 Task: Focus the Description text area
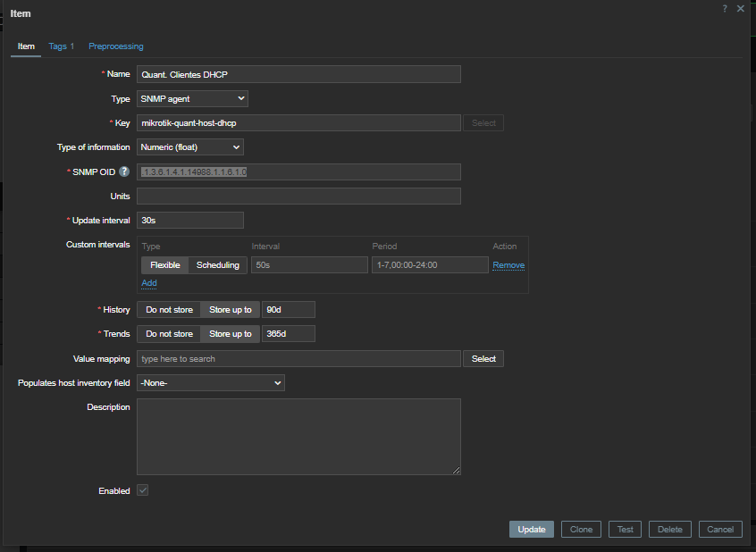point(298,437)
